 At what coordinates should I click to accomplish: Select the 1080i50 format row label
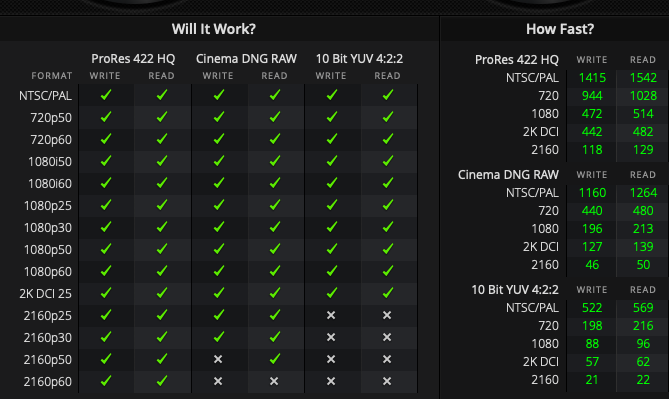(x=50, y=162)
